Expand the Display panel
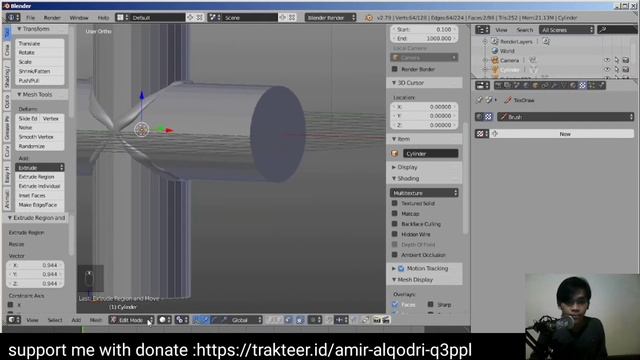The image size is (640, 360). pyautogui.click(x=394, y=167)
